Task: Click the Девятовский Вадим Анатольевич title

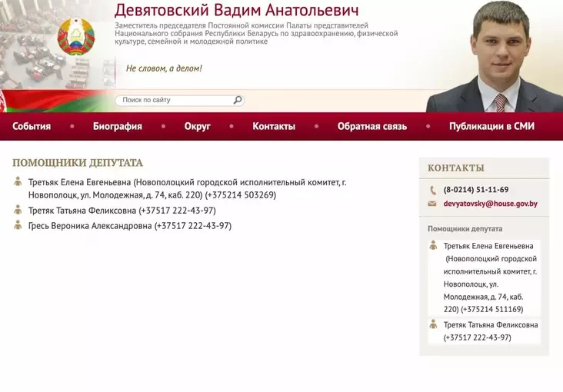Action: 236,11
